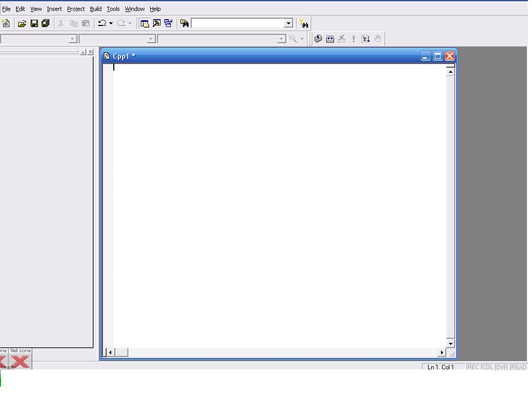Open a file with the folder icon
The image size is (532, 399).
[22, 23]
